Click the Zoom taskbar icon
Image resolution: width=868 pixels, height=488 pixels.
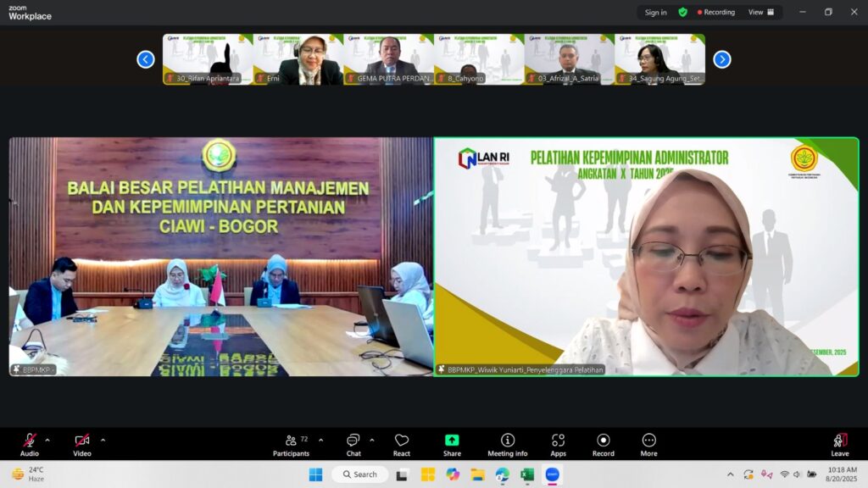[x=553, y=474]
